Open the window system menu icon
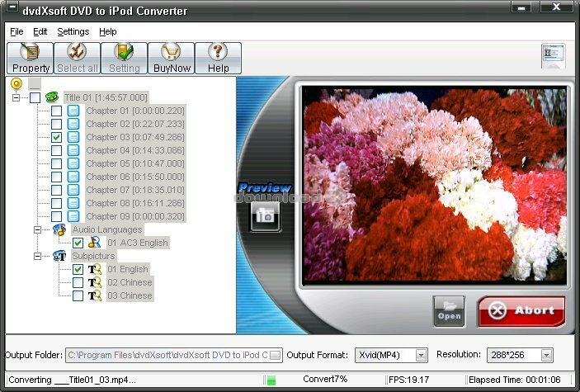 click(x=12, y=7)
